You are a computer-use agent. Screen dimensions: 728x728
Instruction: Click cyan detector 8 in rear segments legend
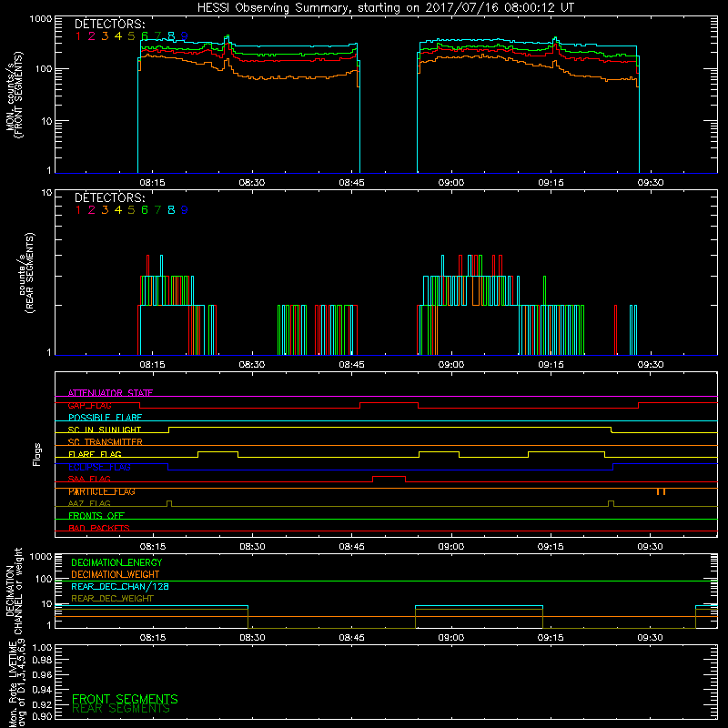[171, 210]
